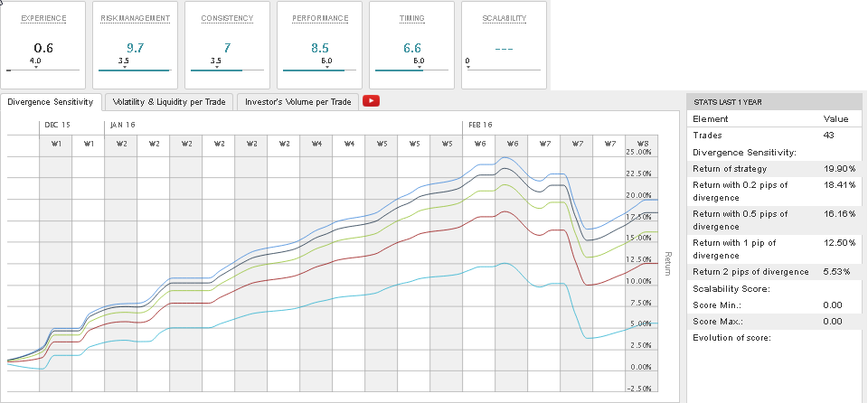Open the Risk Management score label
This screenshot has height=403, width=868.
(x=136, y=19)
